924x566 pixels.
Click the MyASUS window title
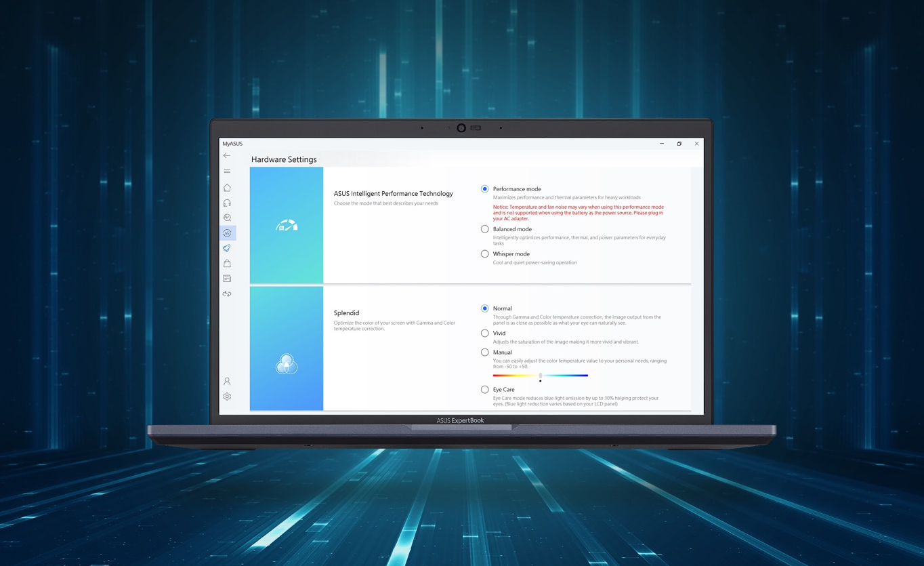click(232, 144)
